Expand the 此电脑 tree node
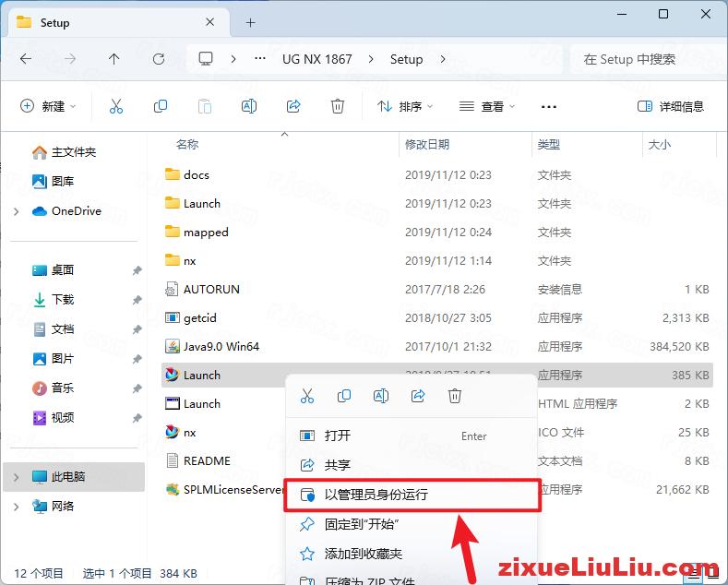This screenshot has height=585, width=728. [x=17, y=477]
